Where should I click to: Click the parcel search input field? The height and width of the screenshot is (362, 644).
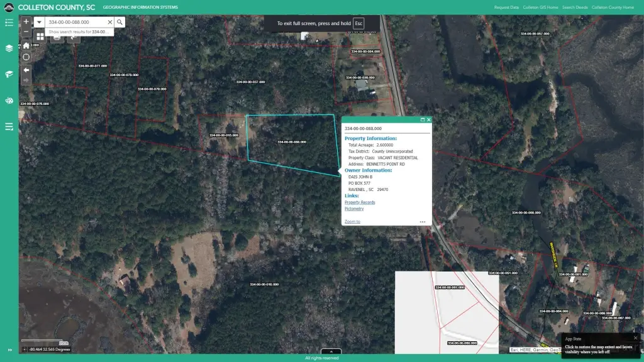coord(75,22)
